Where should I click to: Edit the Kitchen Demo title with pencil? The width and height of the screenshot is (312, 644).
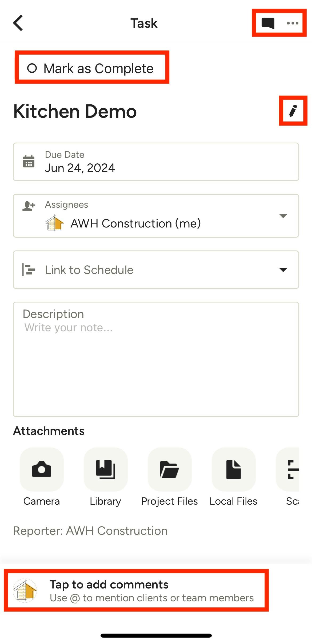293,111
